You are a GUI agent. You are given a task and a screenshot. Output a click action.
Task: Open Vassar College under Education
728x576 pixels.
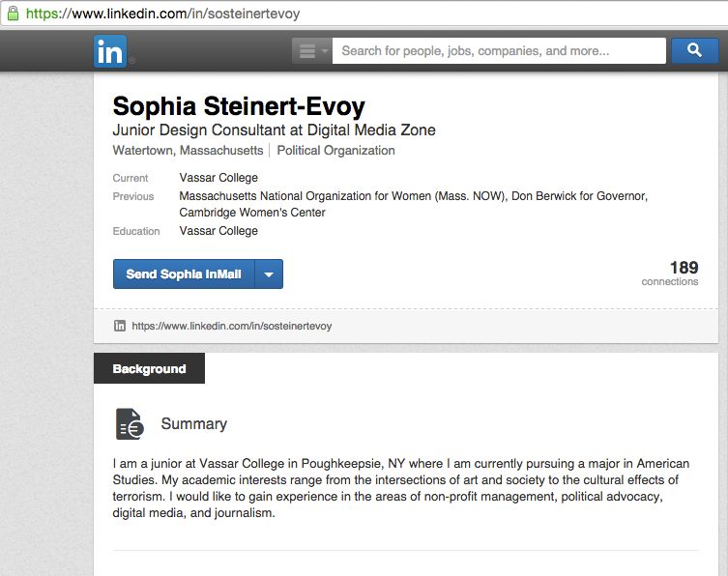pyautogui.click(x=218, y=231)
